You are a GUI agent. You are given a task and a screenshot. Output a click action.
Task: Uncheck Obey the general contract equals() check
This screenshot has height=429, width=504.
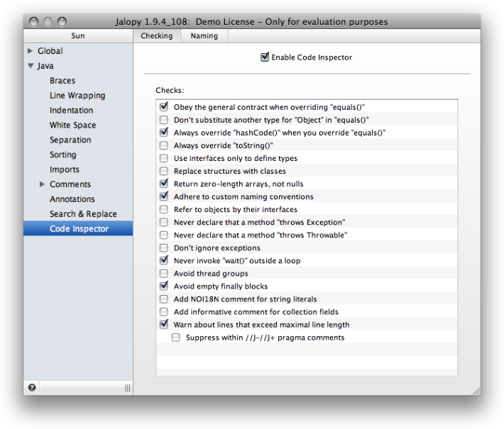[164, 106]
